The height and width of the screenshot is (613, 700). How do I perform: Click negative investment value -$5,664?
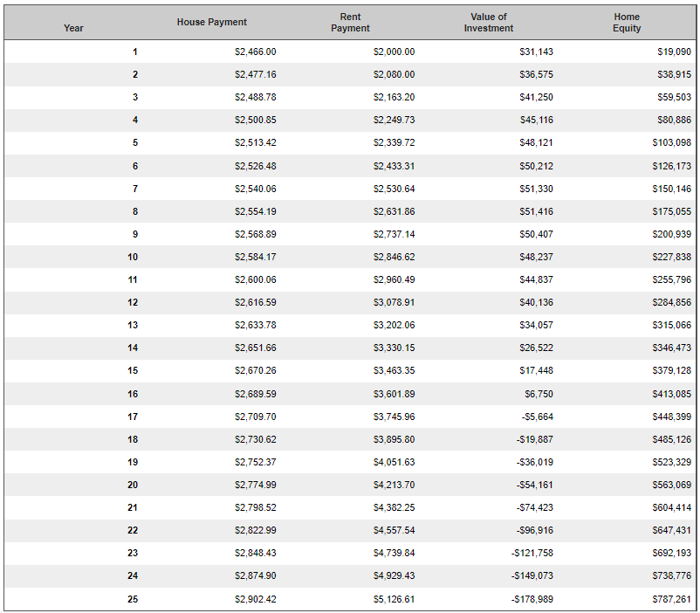538,417
